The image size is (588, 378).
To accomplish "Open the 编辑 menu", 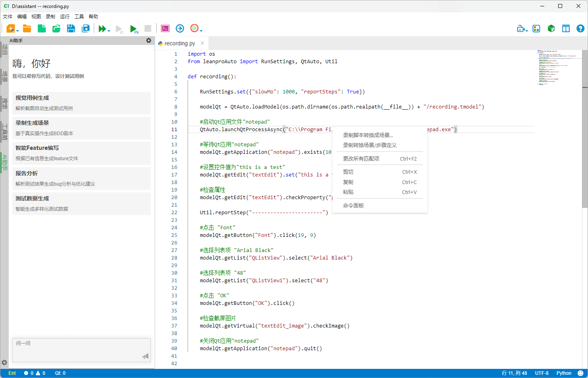I will (x=22, y=16).
